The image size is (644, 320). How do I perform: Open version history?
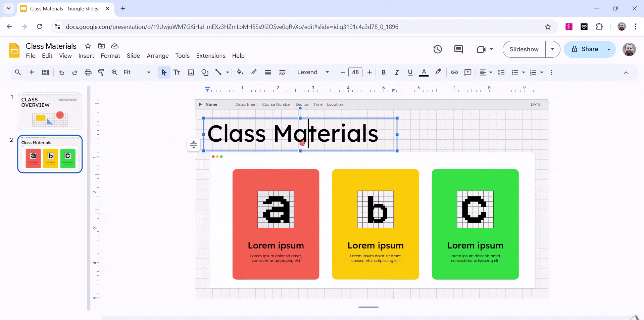point(438,49)
